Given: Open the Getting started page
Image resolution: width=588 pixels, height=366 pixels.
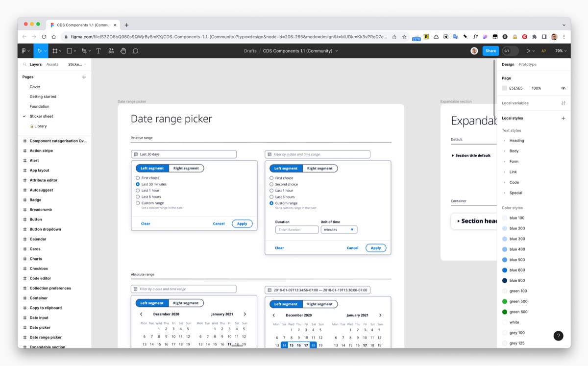Looking at the screenshot, I should (x=43, y=97).
